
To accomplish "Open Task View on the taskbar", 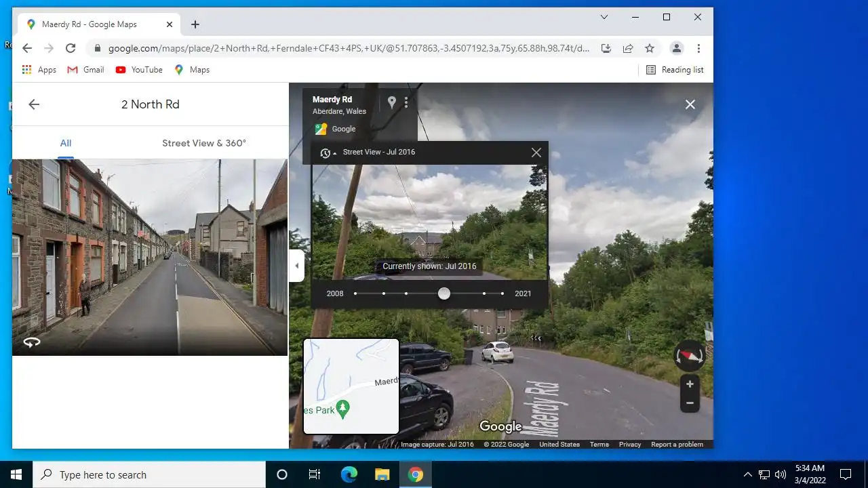I will (x=315, y=474).
